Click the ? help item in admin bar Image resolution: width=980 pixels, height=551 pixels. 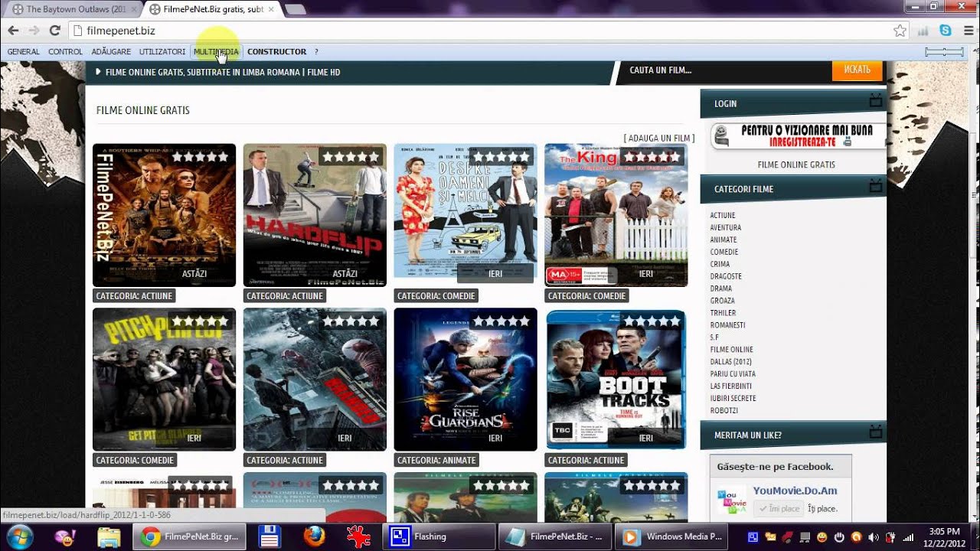pos(316,52)
